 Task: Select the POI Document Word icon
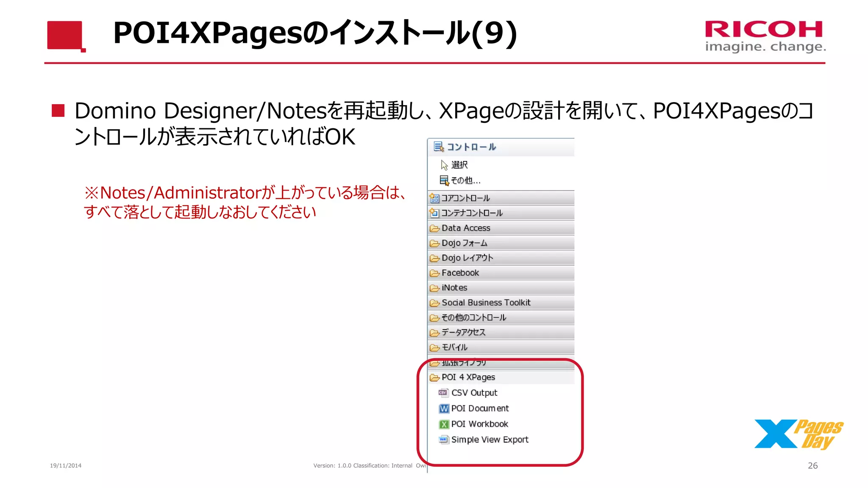click(x=444, y=408)
